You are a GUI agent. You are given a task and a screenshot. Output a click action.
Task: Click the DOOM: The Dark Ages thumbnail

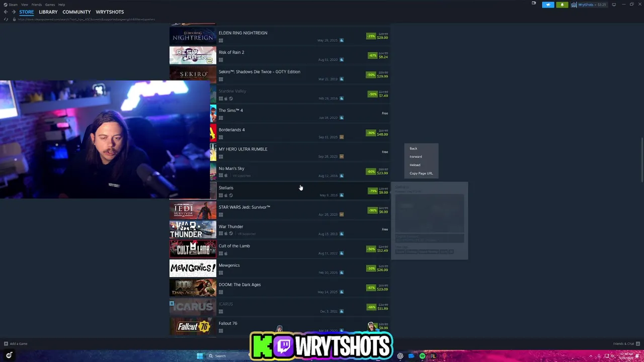click(x=193, y=288)
